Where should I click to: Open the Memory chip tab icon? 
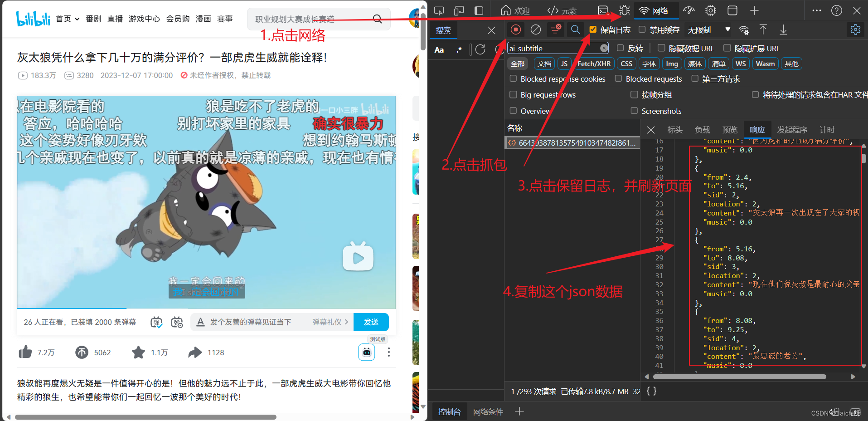coord(711,10)
